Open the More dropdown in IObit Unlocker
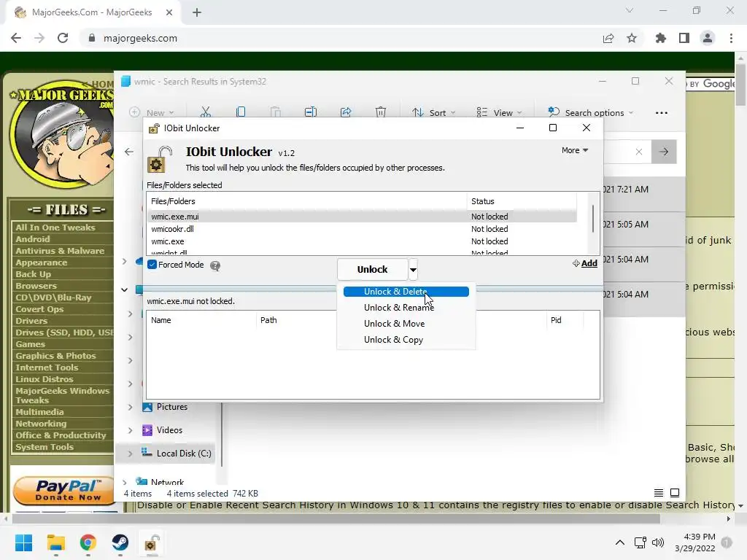Screen dimensions: 747x560 [575, 150]
